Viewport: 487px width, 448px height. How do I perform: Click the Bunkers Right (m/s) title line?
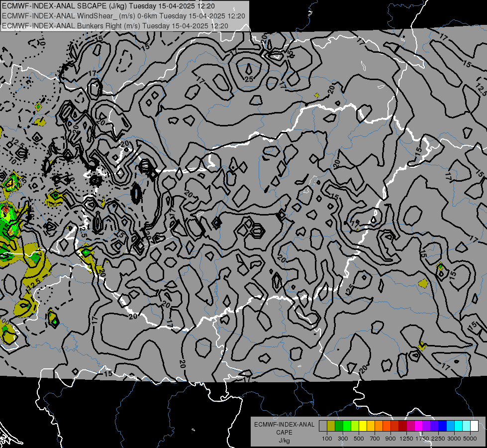[115, 26]
